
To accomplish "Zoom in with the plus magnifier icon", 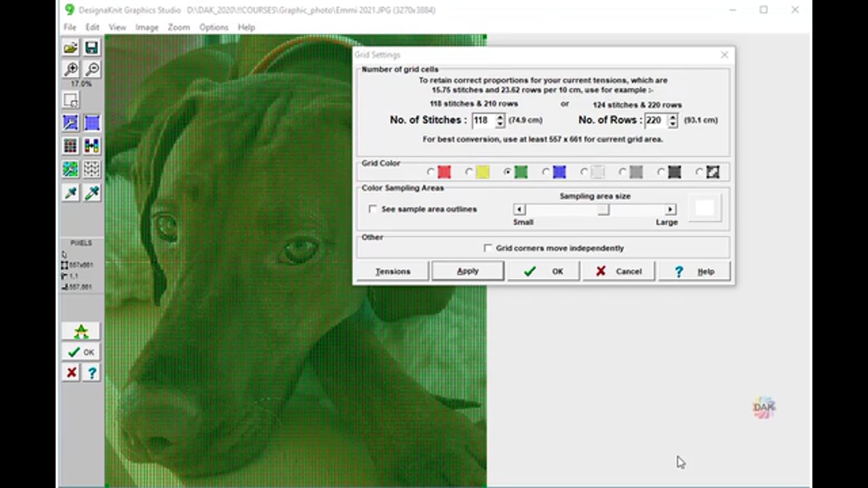I will coord(71,68).
